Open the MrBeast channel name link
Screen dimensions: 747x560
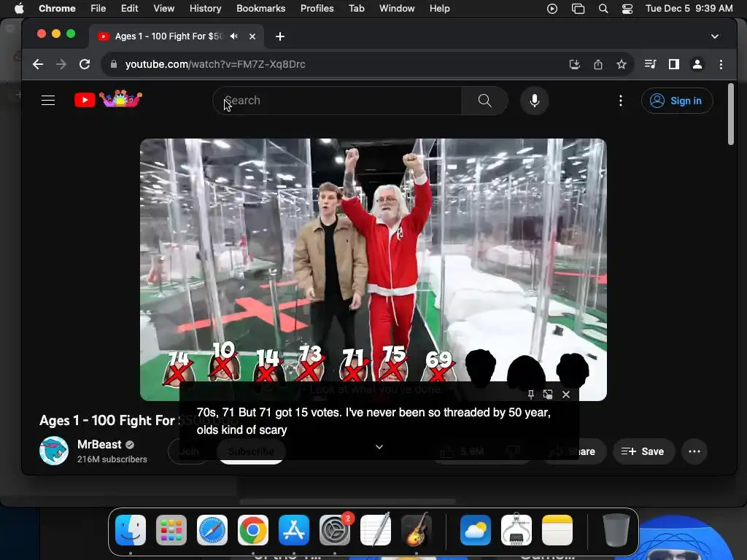(99, 444)
